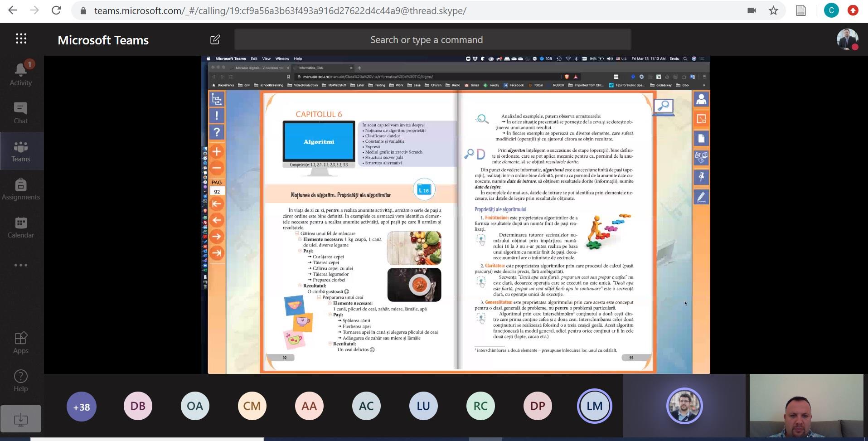Open Help in the Teams sidebar
The image size is (868, 441).
click(x=21, y=381)
